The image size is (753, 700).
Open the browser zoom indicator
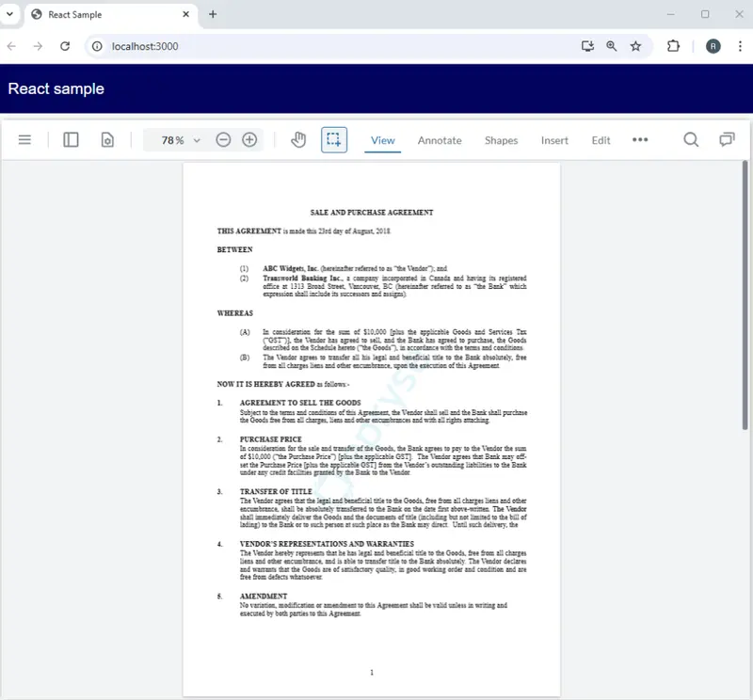coord(611,46)
